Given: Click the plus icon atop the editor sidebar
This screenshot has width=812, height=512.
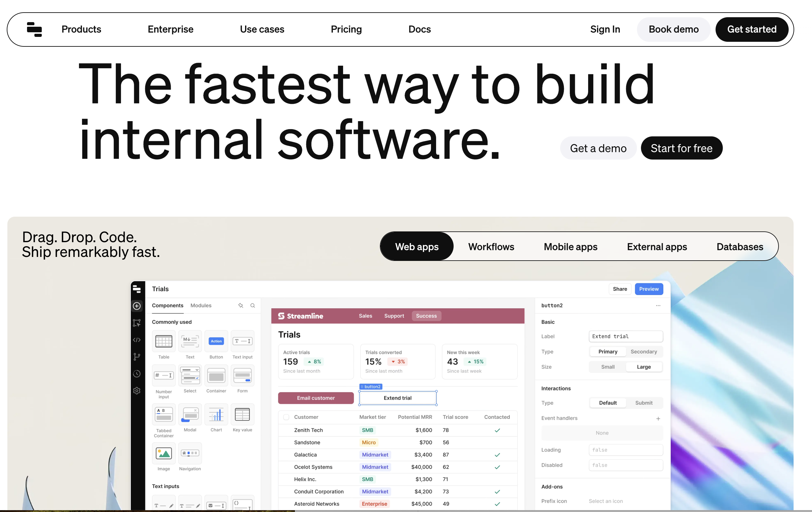Looking at the screenshot, I should [137, 306].
